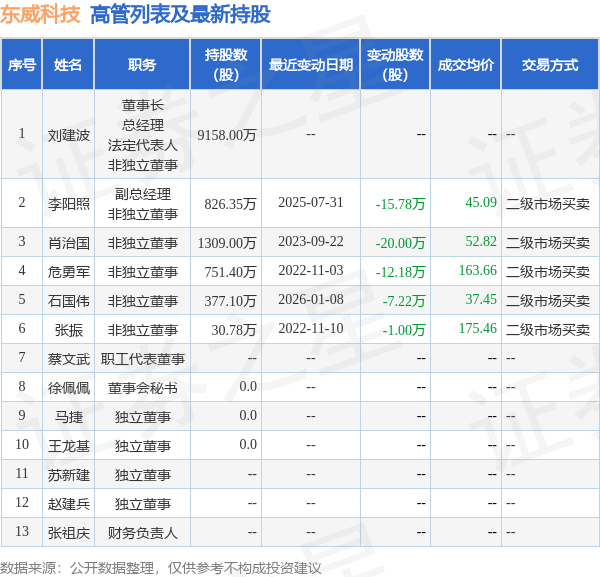Click the change value -7.22万

pos(404,301)
